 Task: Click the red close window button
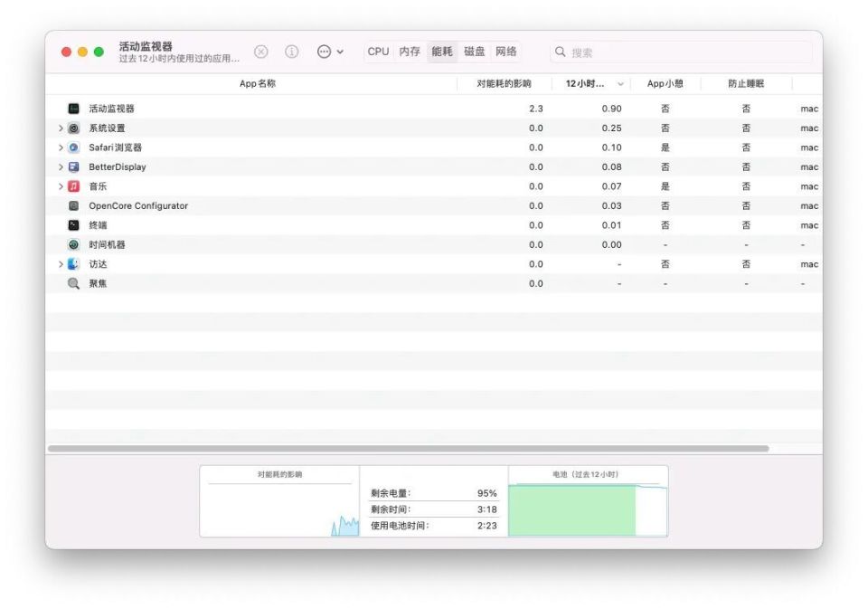[x=66, y=52]
